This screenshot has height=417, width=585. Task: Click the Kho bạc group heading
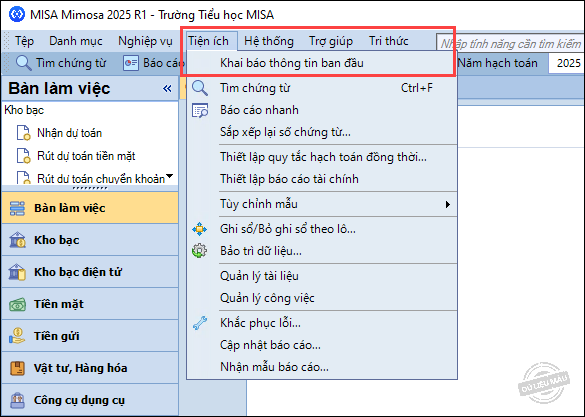(x=24, y=110)
